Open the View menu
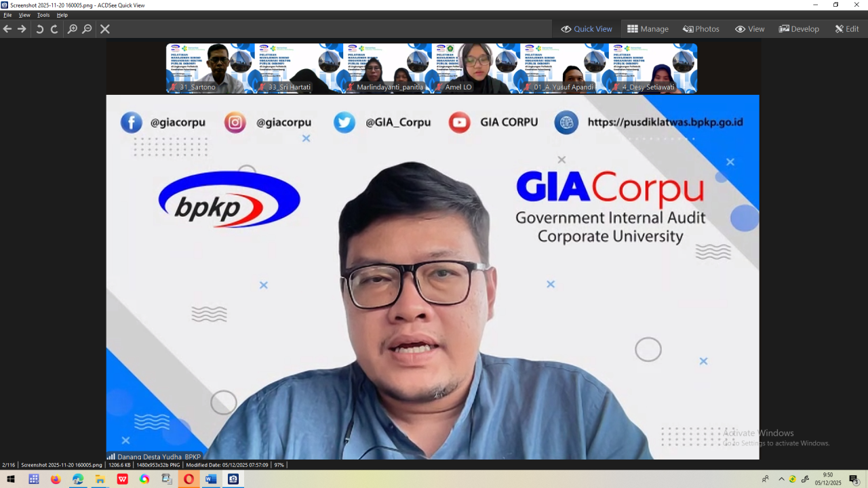Screen dimensions: 868x488 (x=24, y=15)
